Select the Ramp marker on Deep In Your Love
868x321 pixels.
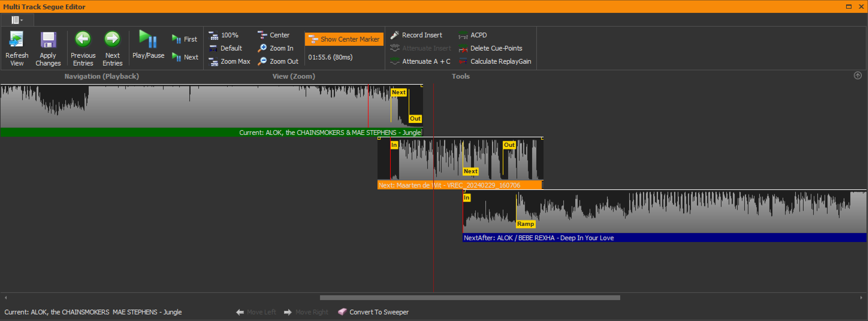pyautogui.click(x=525, y=224)
